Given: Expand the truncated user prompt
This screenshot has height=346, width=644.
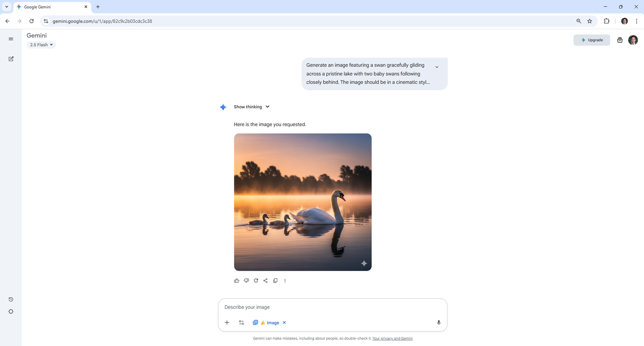Looking at the screenshot, I should tap(437, 67).
